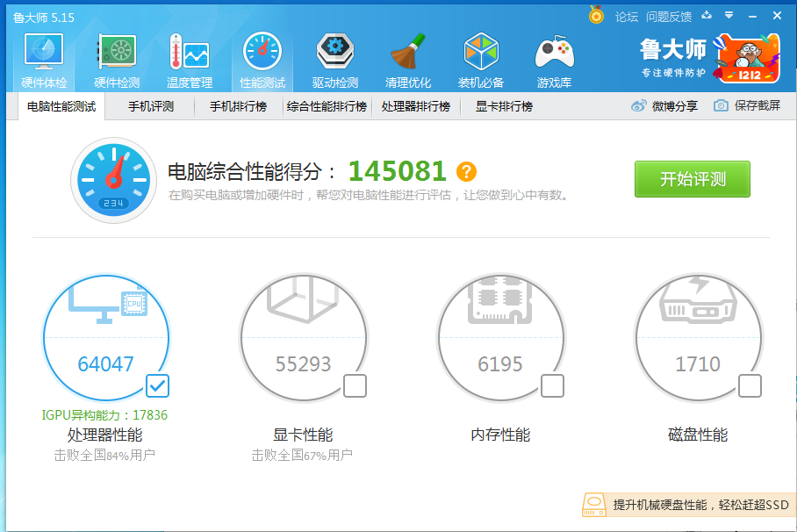This screenshot has width=797, height=532.
Task: Click the processor score 64047
Action: [x=105, y=364]
